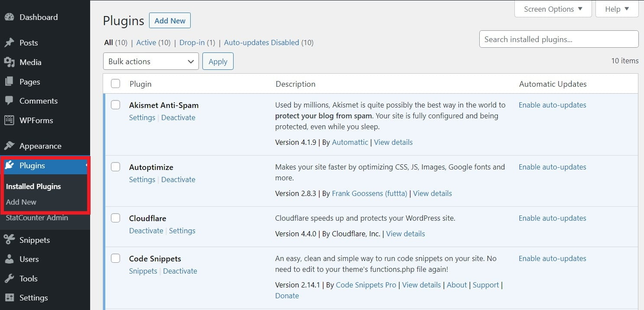Click the Add New button beside Plugins heading

coord(170,20)
